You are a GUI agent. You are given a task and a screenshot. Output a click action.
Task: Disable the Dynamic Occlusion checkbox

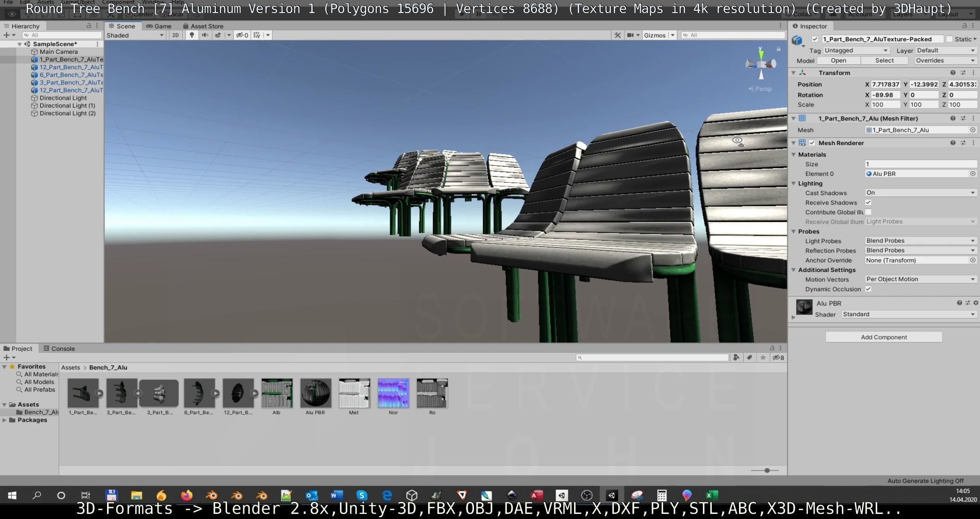point(868,289)
